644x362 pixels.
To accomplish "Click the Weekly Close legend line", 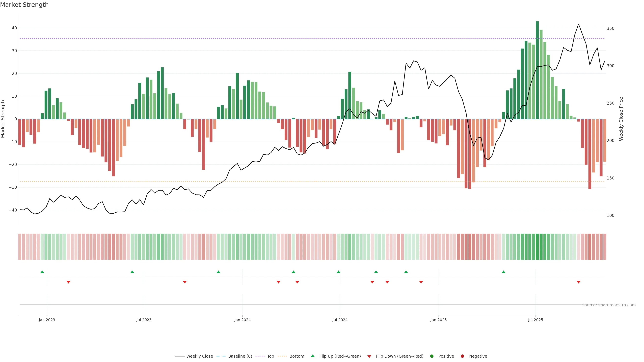I will [179, 356].
